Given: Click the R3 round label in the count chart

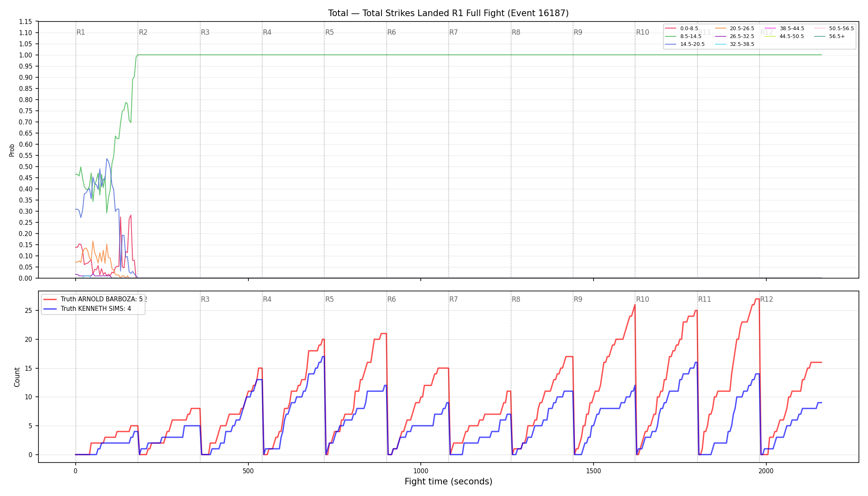Looking at the screenshot, I should click(205, 299).
